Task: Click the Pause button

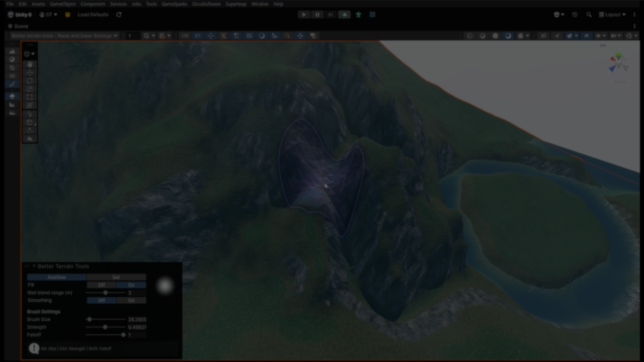Action: click(x=317, y=15)
